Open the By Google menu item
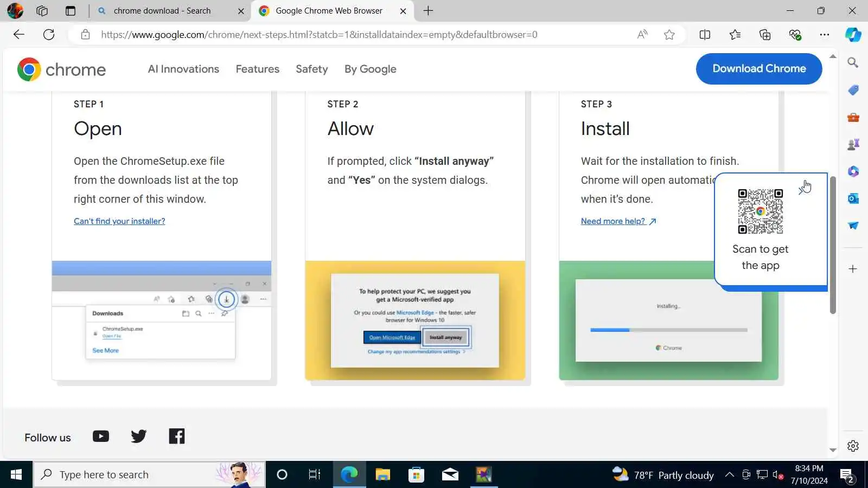The image size is (868, 488). point(371,69)
